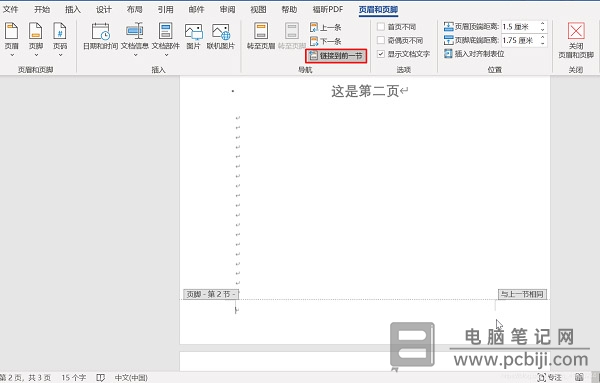Go to previous section with 上一条
This screenshot has height=383, width=600.
point(326,28)
